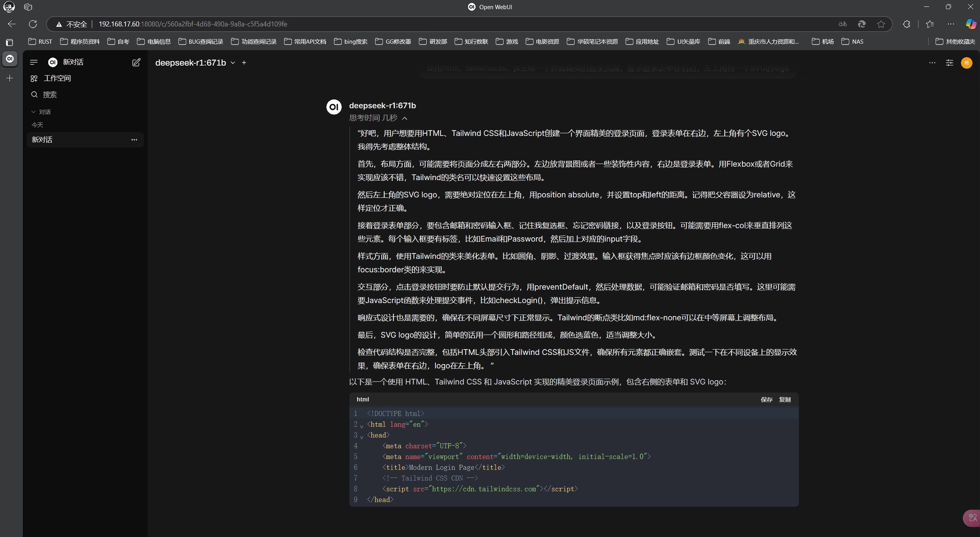Image resolution: width=980 pixels, height=537 pixels.
Task: Open the 其他收藏夹 bookmarks folder
Action: coord(955,41)
